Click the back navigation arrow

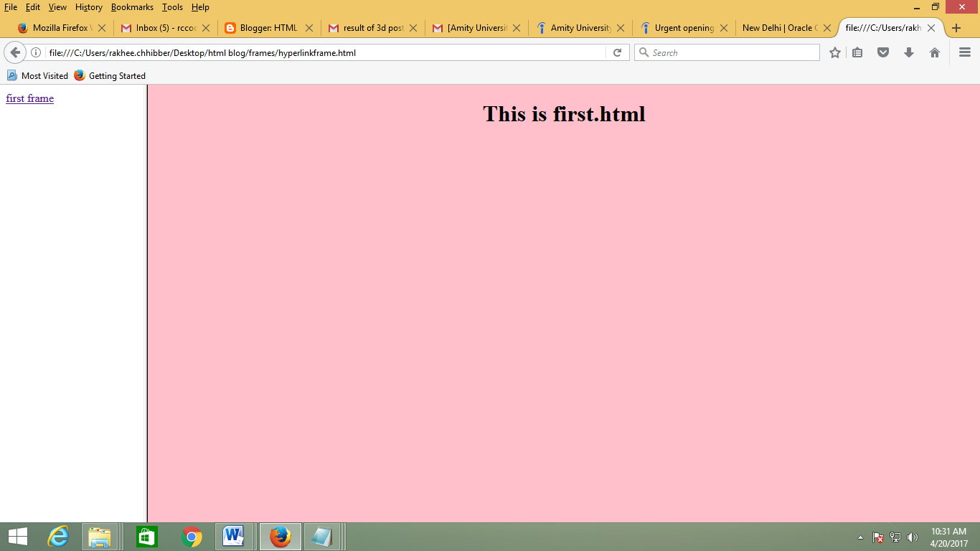tap(15, 52)
